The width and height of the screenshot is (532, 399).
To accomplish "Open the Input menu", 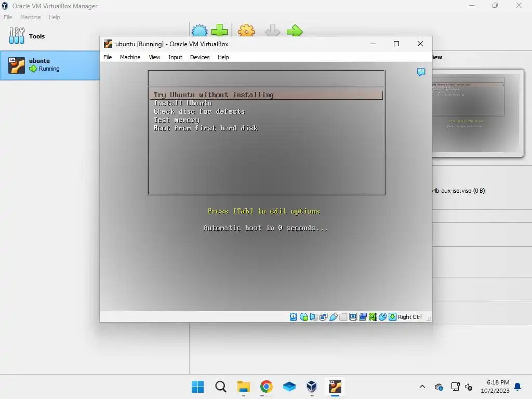I will pyautogui.click(x=175, y=57).
